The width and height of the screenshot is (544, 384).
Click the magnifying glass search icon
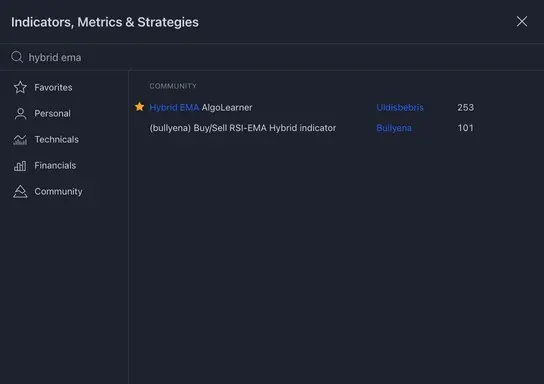click(x=17, y=57)
